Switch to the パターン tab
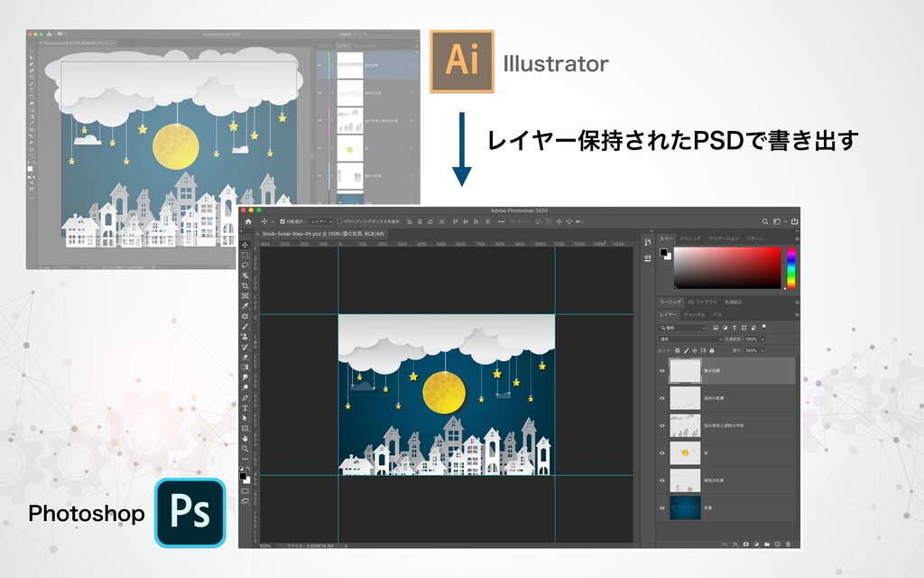The width and height of the screenshot is (924, 578). click(755, 238)
